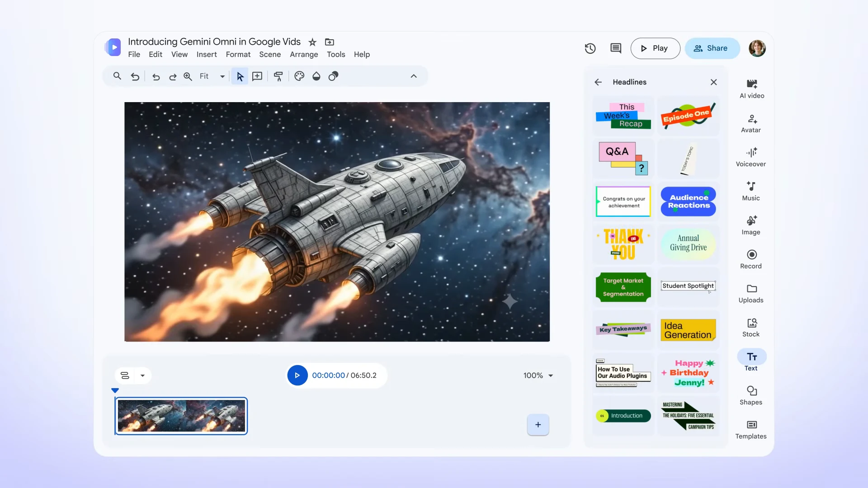Open version history clock icon
This screenshot has height=488, width=868.
pos(590,48)
